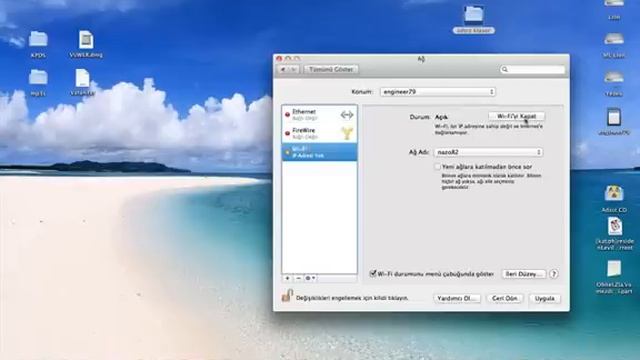Open the gear action menu below service list
Image resolution: width=640 pixels, height=360 pixels.
click(310, 278)
